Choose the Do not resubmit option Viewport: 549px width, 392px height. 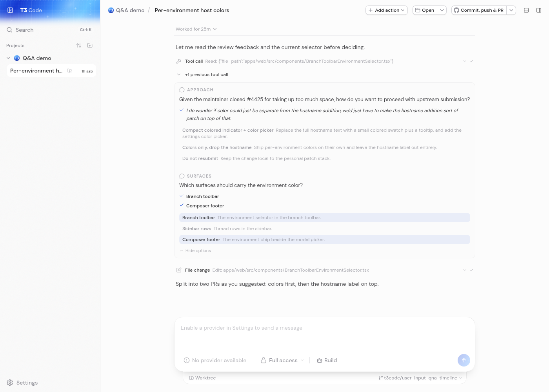[325, 158]
